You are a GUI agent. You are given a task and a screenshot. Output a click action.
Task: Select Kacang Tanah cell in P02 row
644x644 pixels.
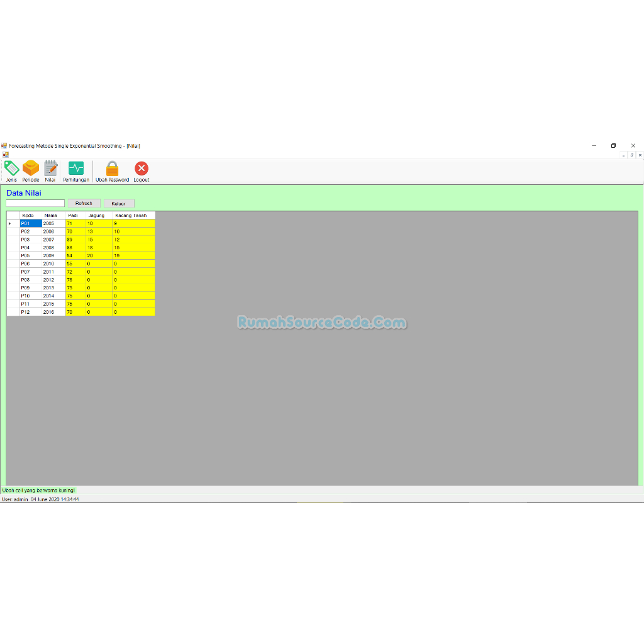tap(134, 231)
